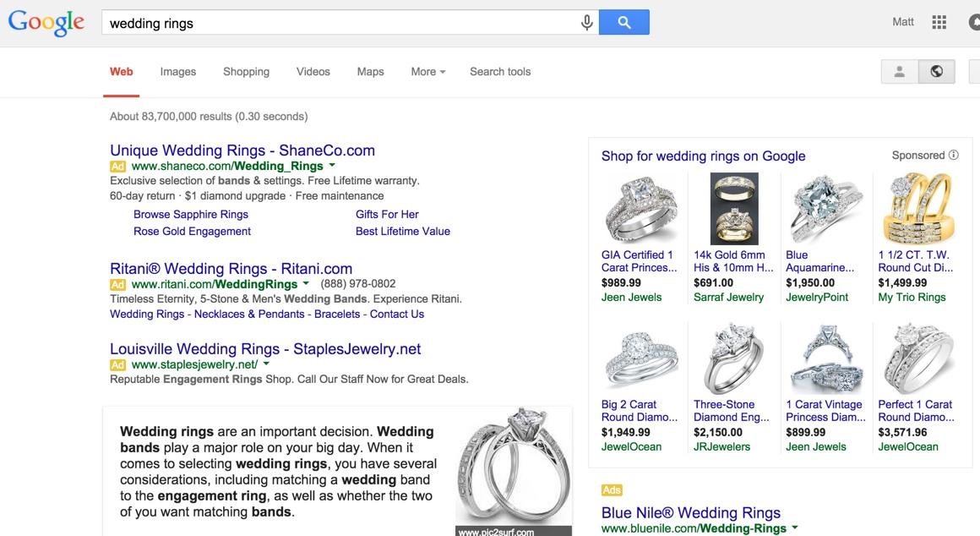Viewport: 980px width, 536px height.
Task: Click 1 1/2 CT. T.W. gold ring image
Action: [x=918, y=209]
